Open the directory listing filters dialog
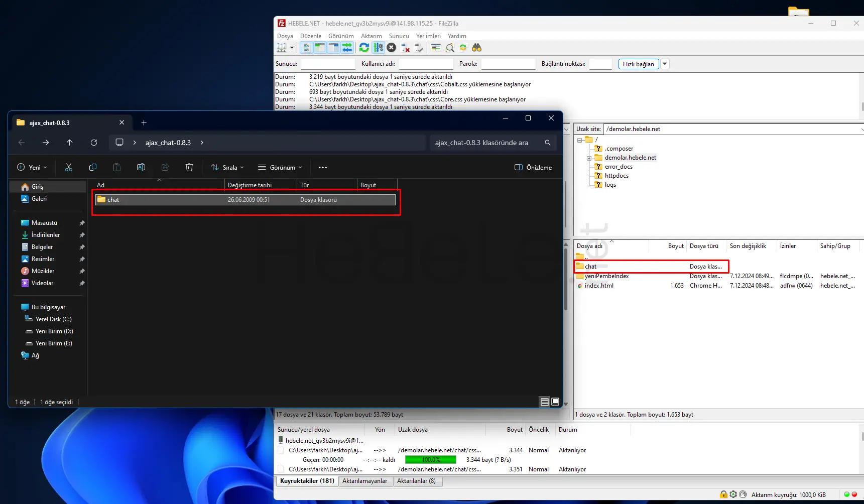This screenshot has width=864, height=504. pyautogui.click(x=436, y=48)
